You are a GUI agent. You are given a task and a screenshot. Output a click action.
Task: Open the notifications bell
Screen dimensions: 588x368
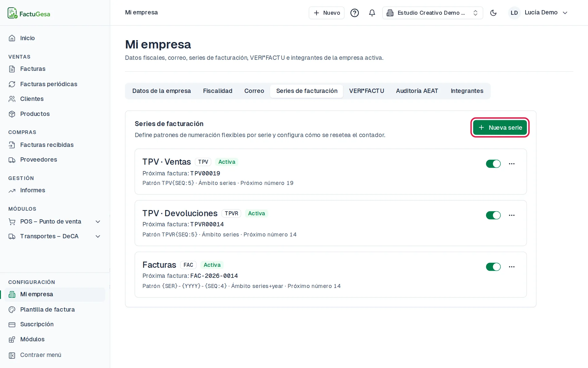[x=372, y=13]
